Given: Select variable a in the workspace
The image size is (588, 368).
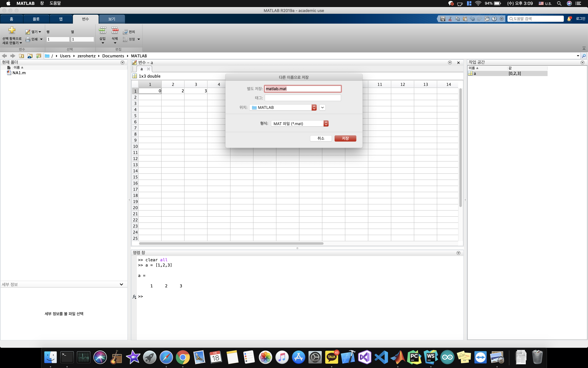Looking at the screenshot, I should coord(508,73).
